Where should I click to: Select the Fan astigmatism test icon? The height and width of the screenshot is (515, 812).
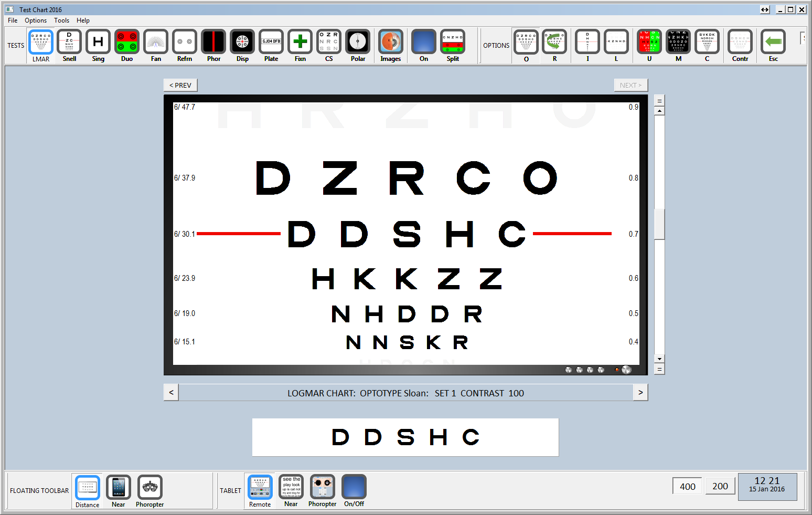click(x=156, y=42)
